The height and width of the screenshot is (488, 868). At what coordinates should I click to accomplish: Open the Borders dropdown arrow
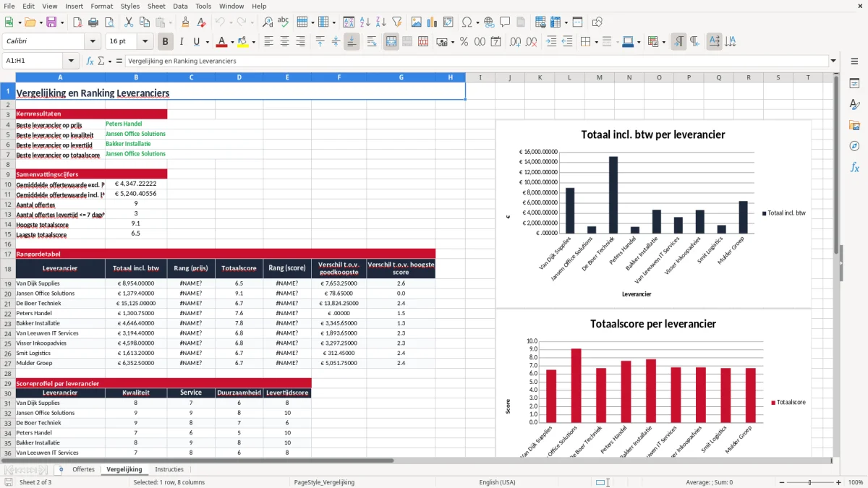point(596,42)
